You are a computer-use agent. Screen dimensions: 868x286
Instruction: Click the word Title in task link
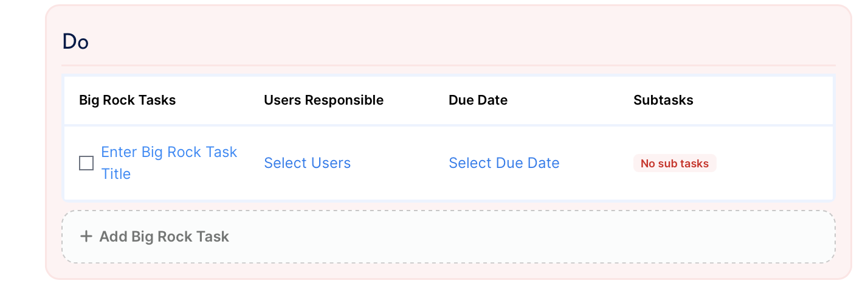[116, 174]
